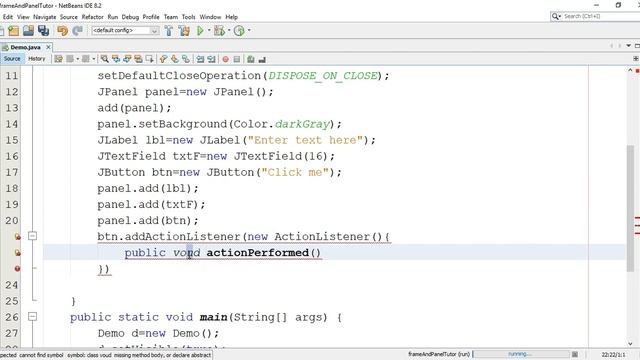The image size is (640, 360).
Task: Click the Open Project icon
Action: coord(28,31)
